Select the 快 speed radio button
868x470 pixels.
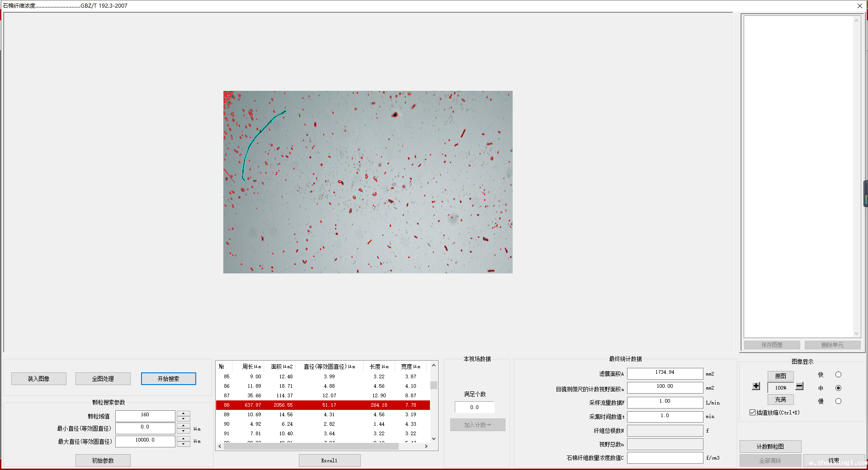tap(838, 375)
